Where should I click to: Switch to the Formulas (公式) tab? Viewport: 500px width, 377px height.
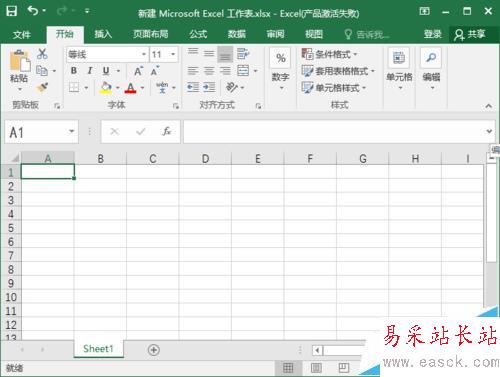198,34
